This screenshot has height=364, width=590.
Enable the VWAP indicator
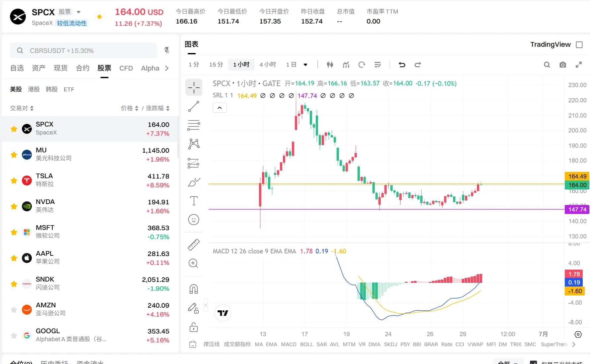(x=475, y=344)
